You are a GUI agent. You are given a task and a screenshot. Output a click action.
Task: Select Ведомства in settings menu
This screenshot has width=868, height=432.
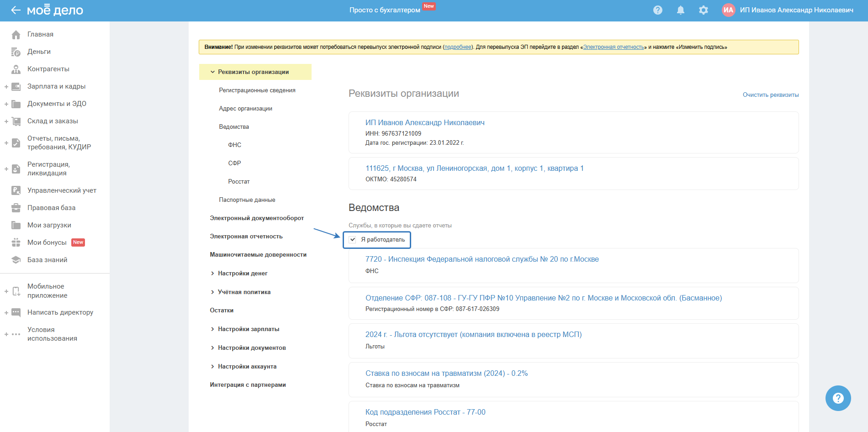pyautogui.click(x=234, y=127)
